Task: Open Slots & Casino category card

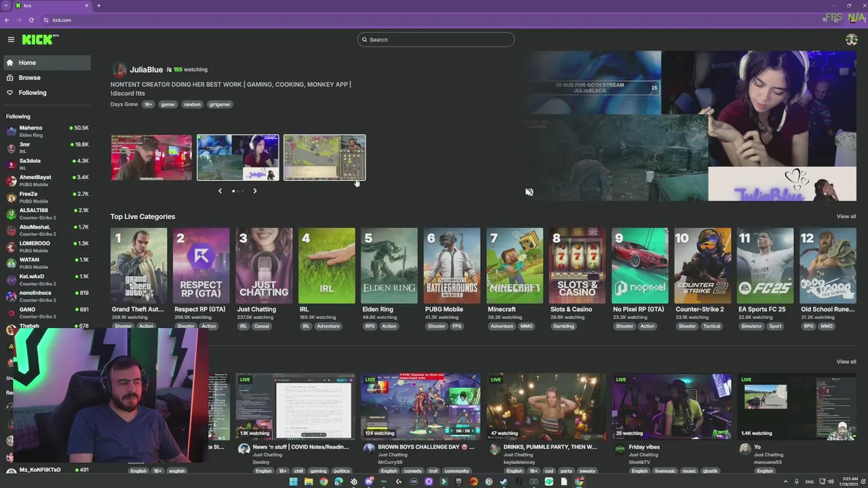Action: [577, 266]
